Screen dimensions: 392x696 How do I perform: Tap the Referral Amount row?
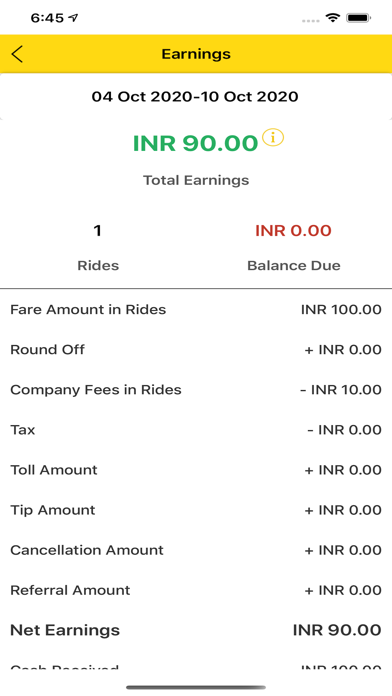click(196, 590)
